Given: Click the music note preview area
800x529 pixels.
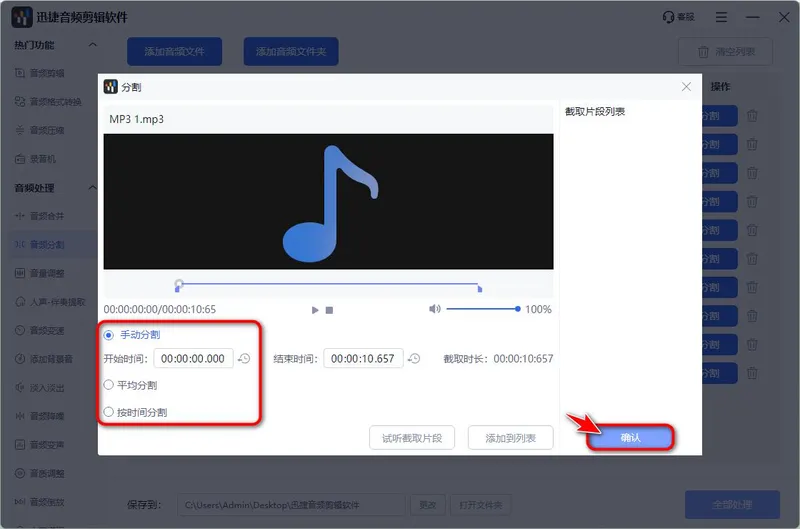Looking at the screenshot, I should [329, 201].
